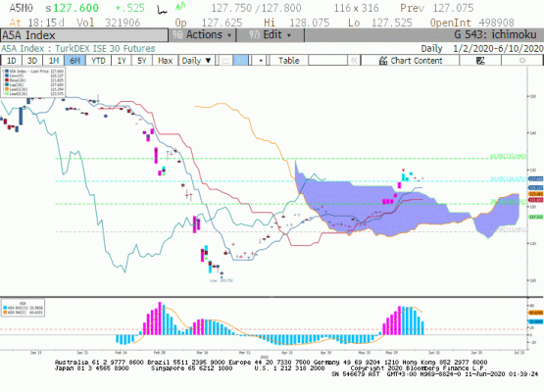Select the YTD range tab

tap(98, 61)
